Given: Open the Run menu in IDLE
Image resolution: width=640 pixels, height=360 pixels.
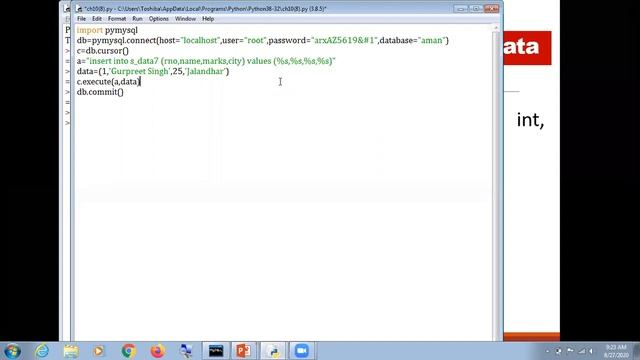Looking at the screenshot, I should point(138,19).
